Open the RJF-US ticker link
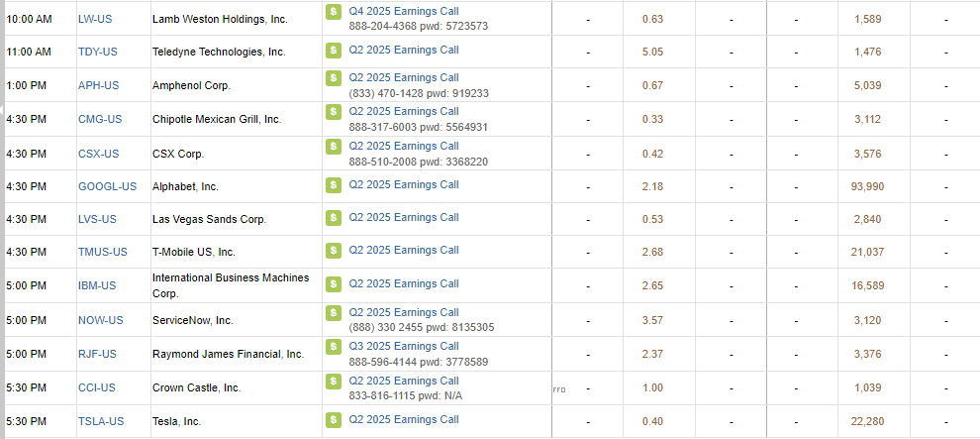Image resolution: width=980 pixels, height=439 pixels. 97,354
